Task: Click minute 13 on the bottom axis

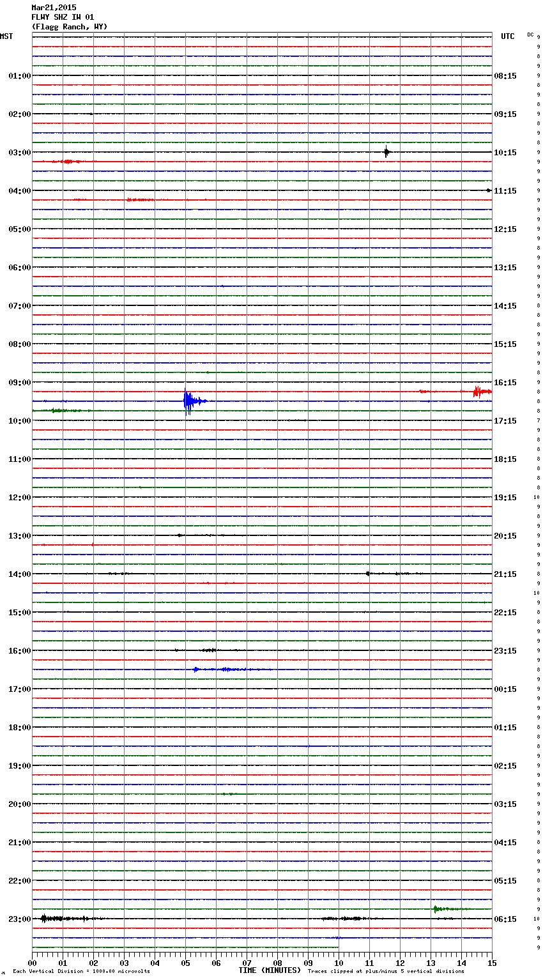Action: pos(431,963)
